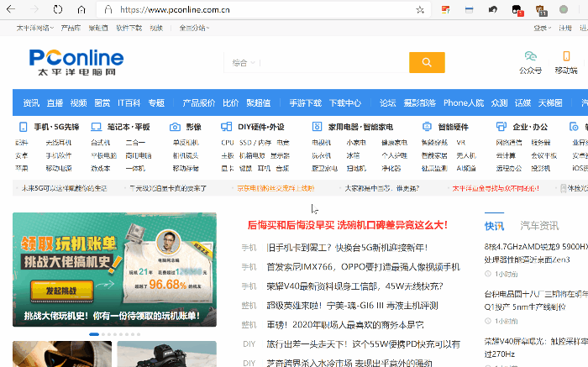Open 产品报价 in the blue nav bar
The width and height of the screenshot is (588, 367).
pos(198,102)
